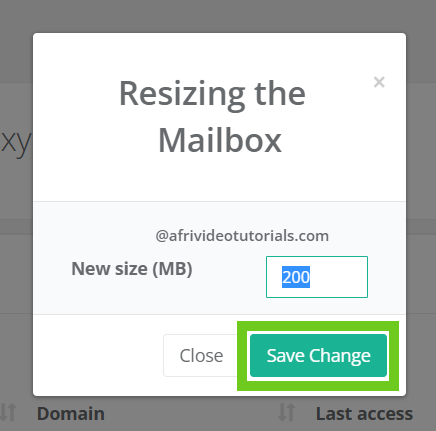Click the dimmed backdrop above the dialog

[218, 16]
